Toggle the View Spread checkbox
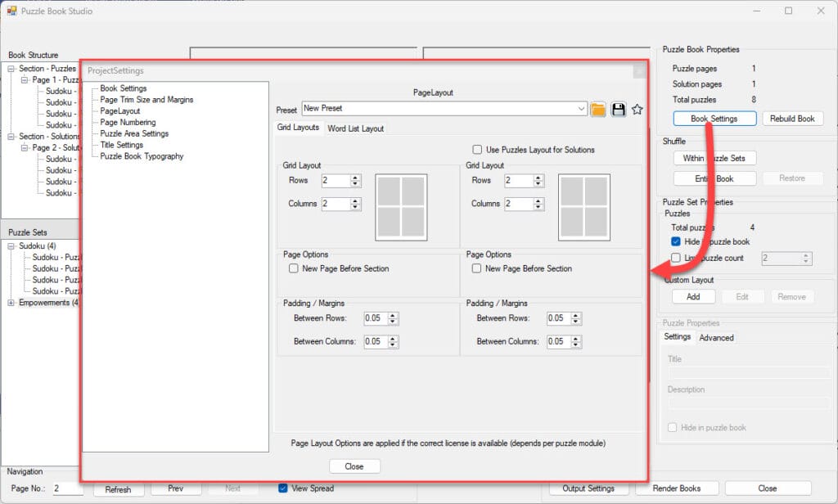The image size is (838, 504). [x=283, y=488]
